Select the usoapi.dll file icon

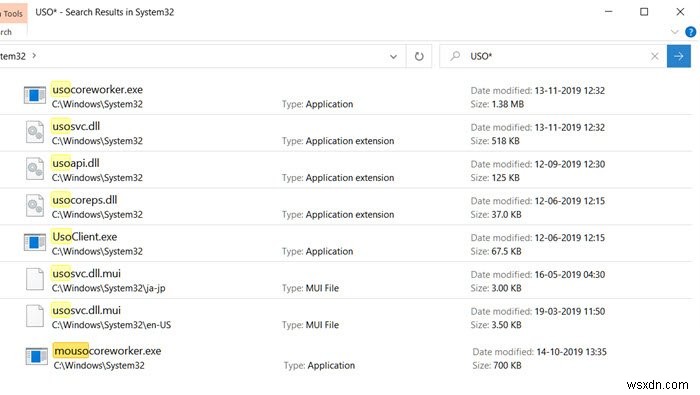click(35, 169)
